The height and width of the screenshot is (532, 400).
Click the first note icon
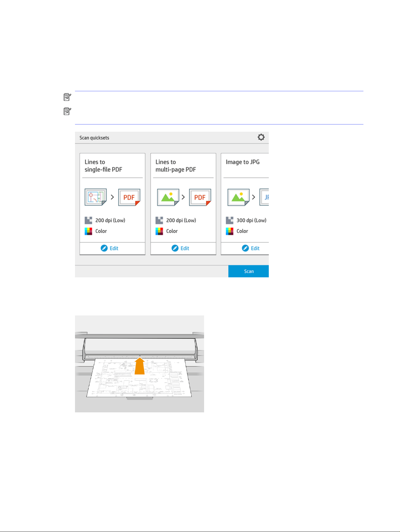click(x=67, y=97)
